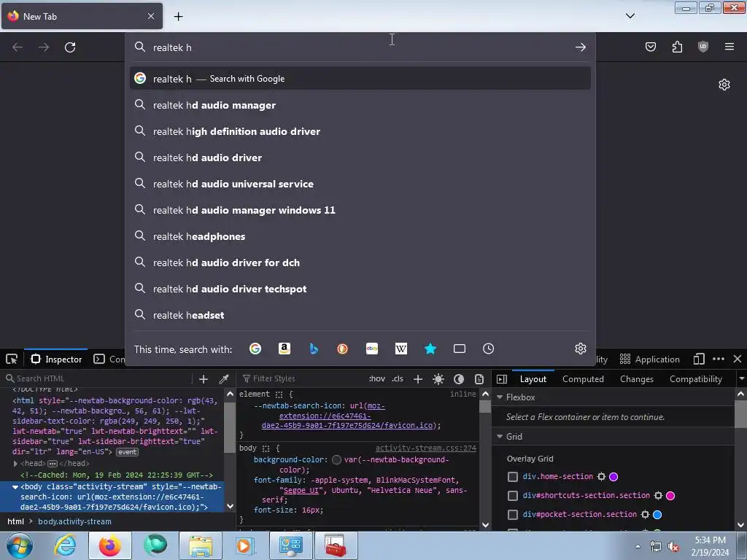Image resolution: width=747 pixels, height=560 pixels.
Task: Toggle light color scheme simulation sun icon
Action: (438, 379)
